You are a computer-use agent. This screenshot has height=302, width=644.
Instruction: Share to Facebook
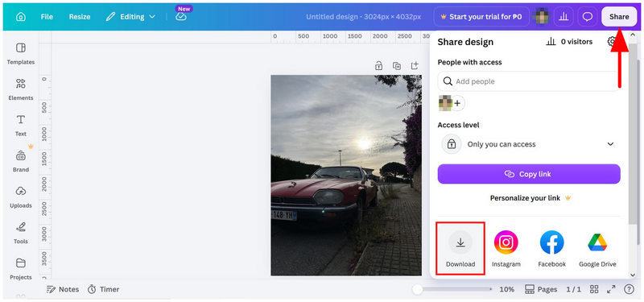click(552, 249)
